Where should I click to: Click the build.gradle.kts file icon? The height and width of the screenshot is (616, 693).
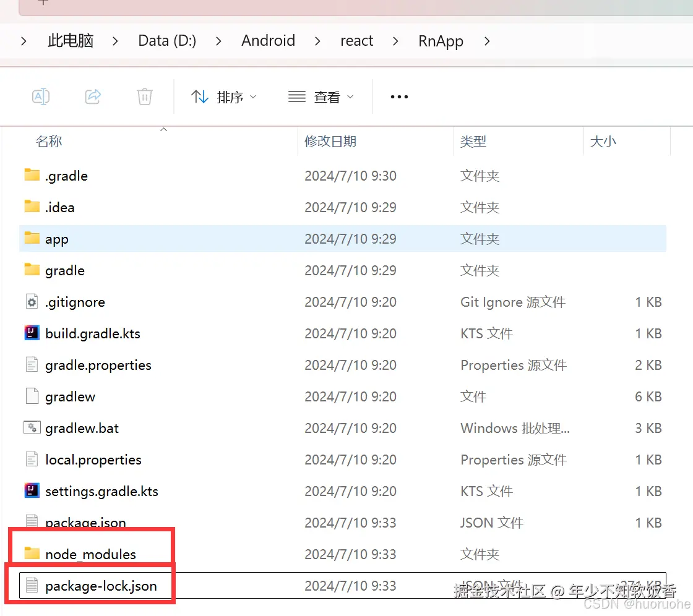(32, 333)
